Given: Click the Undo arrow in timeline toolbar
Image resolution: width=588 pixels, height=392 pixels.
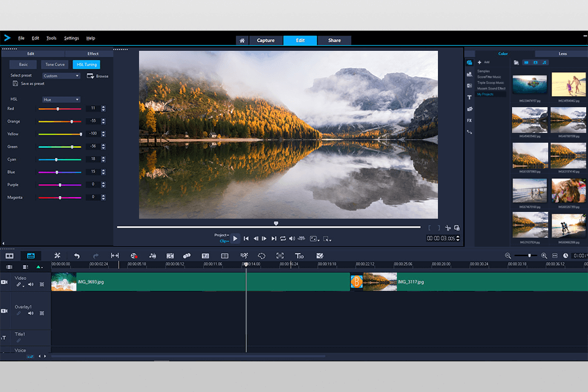Looking at the screenshot, I should tap(77, 256).
